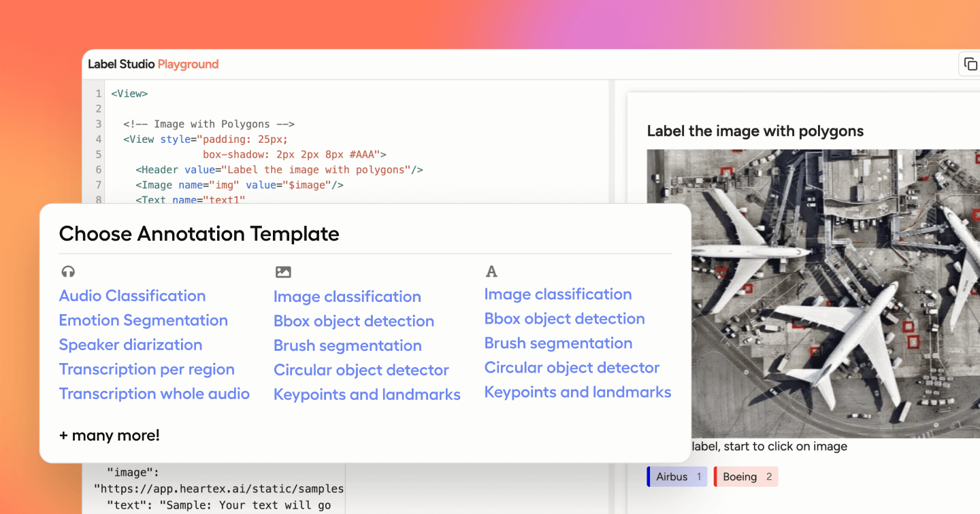Click the <Header value=...> code line
This screenshot has height=514, width=980.
pos(279,170)
